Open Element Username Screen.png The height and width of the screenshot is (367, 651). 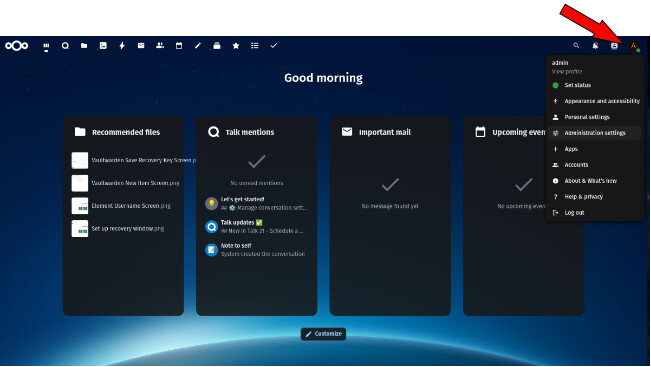click(131, 206)
